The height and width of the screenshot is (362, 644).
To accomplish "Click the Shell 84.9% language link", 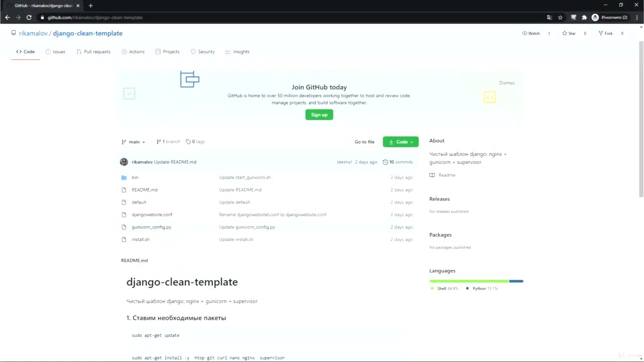I will [444, 289].
